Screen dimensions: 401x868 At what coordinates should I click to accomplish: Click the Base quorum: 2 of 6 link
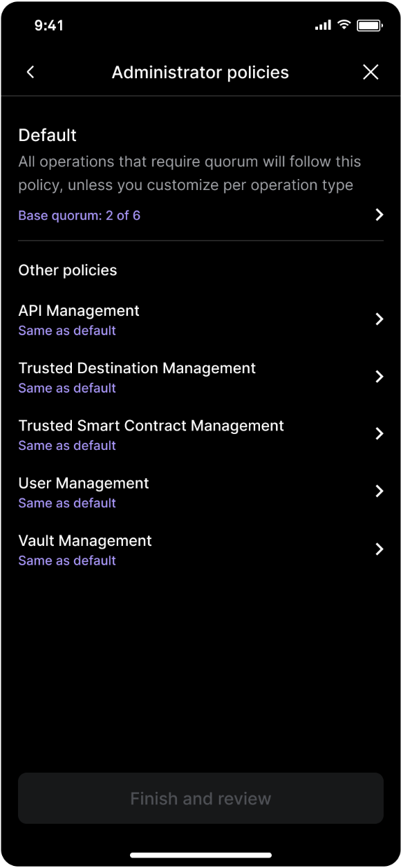(79, 216)
